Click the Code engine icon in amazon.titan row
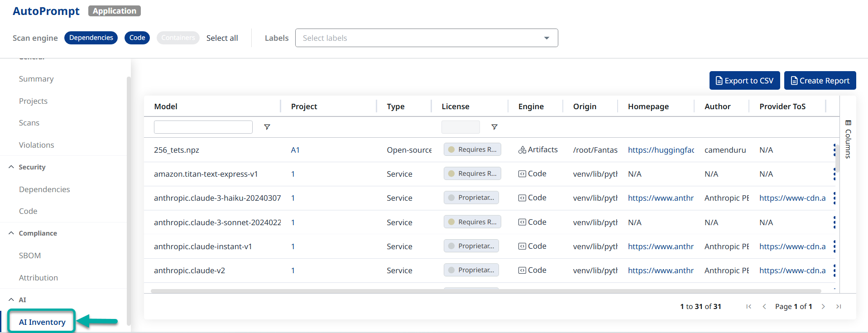The height and width of the screenshot is (333, 868). [x=522, y=174]
